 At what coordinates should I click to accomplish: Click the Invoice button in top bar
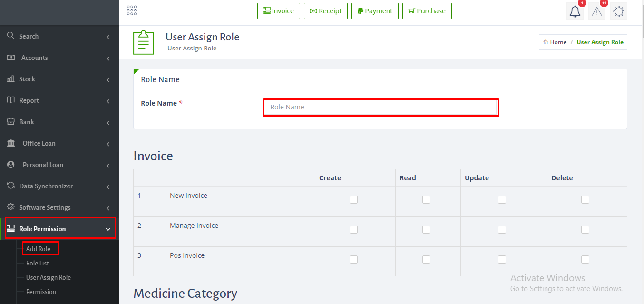[x=279, y=11]
